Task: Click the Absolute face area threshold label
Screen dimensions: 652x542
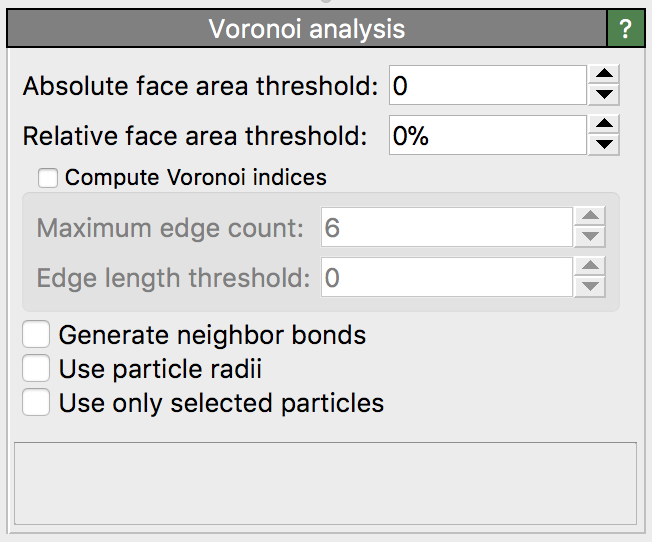Action: [200, 86]
